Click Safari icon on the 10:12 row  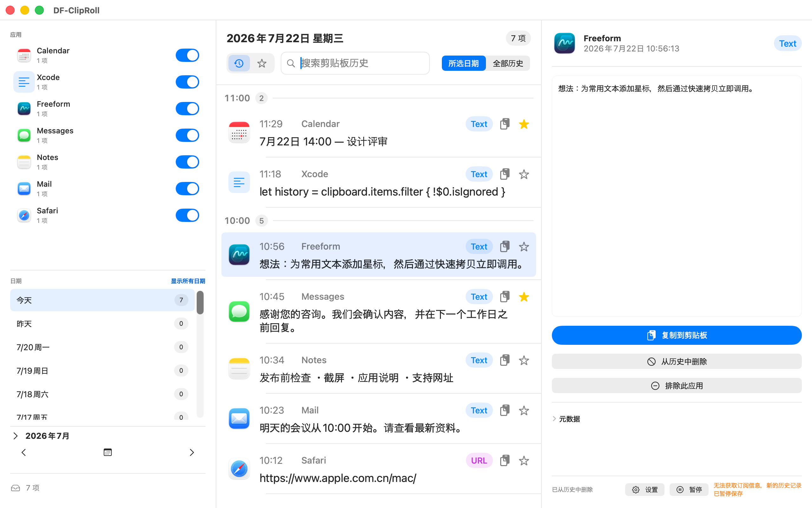pos(239,469)
